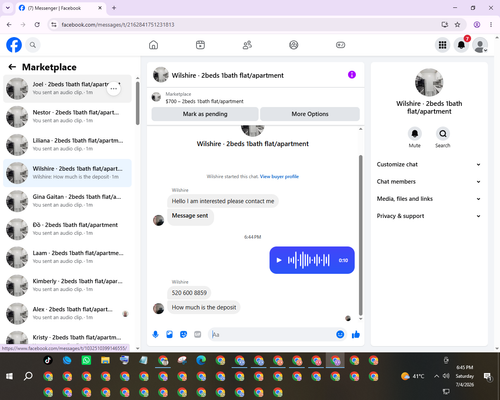
Task: Click the Mark as pending button
Action: click(x=205, y=114)
